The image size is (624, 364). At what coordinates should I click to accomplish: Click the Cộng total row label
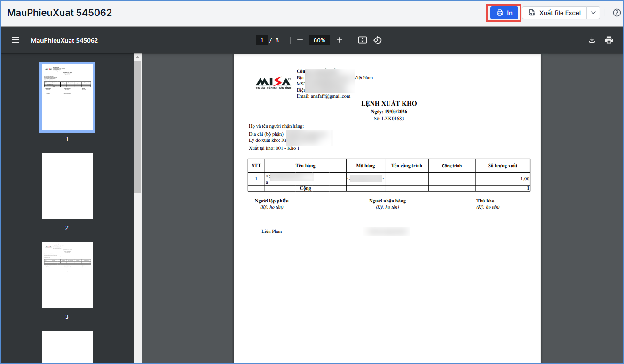pos(306,188)
